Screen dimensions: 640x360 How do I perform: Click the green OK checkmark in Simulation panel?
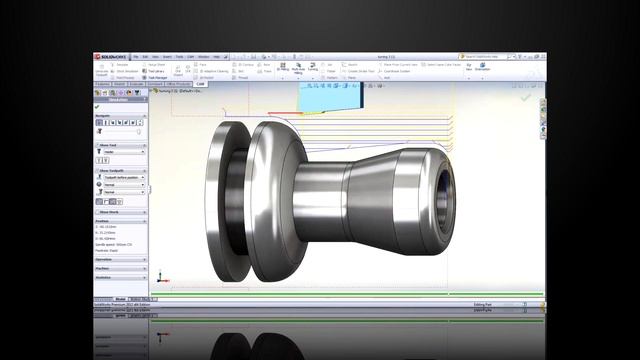pyautogui.click(x=97, y=107)
